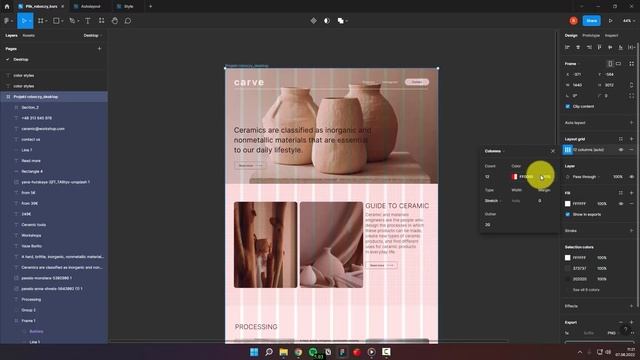Viewport: 640px width, 360px height.
Task: Open the zoom level dropdown
Action: [x=629, y=21]
